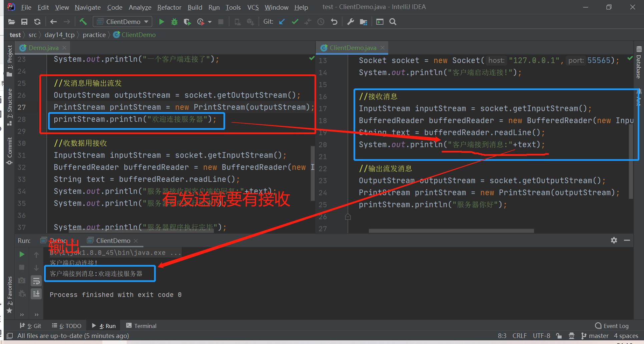The image size is (644, 344).
Task: Stop process in Run panel
Action: coord(22,267)
